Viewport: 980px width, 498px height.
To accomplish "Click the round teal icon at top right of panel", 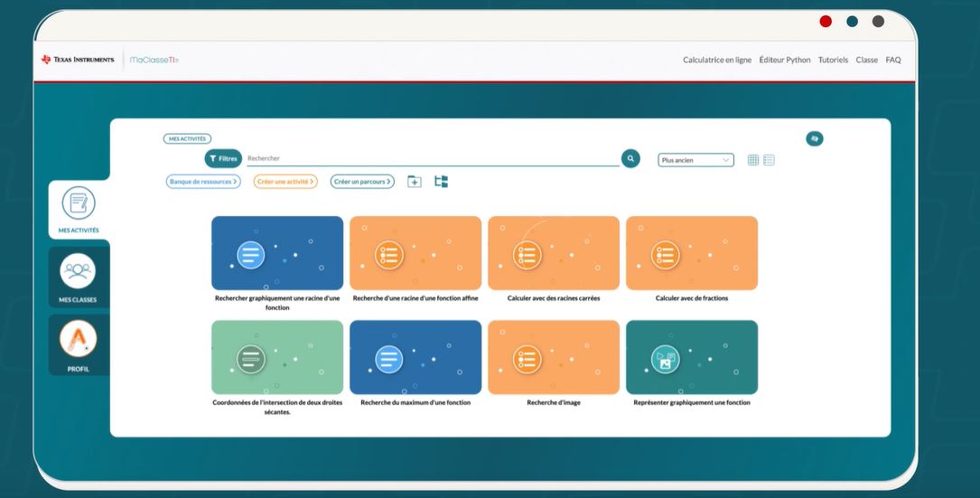I will click(x=814, y=138).
